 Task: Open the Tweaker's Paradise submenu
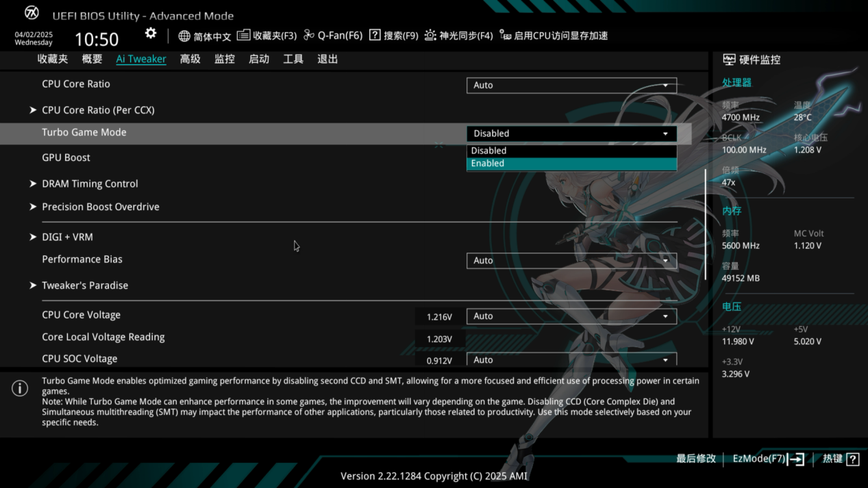pos(85,285)
